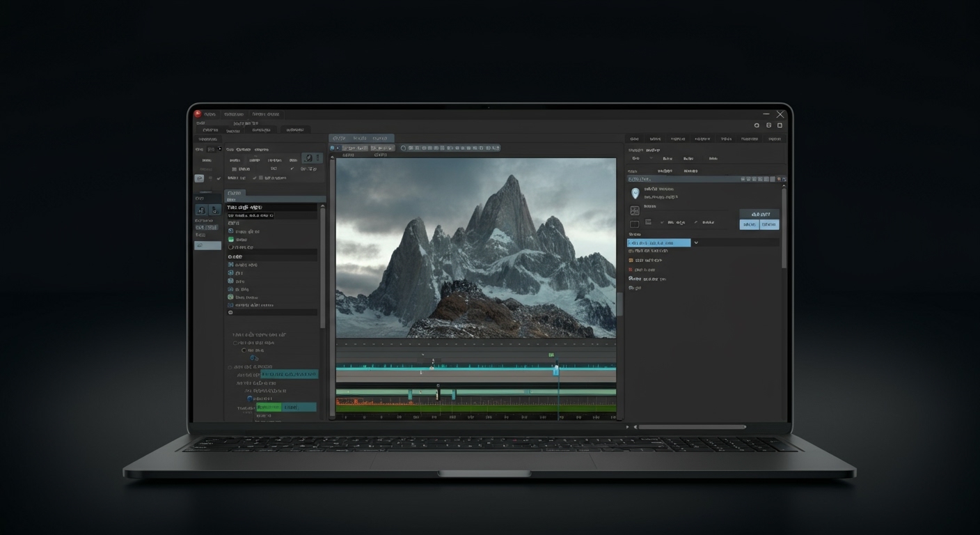Select the orange clip icon in the media list
The height and width of the screenshot is (535, 980).
pyautogui.click(x=631, y=260)
